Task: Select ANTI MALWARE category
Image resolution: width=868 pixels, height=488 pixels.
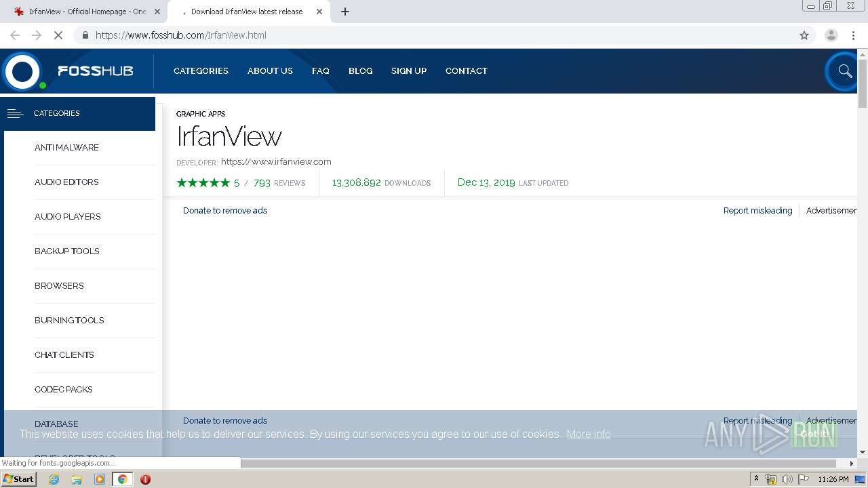Action: coord(66,147)
